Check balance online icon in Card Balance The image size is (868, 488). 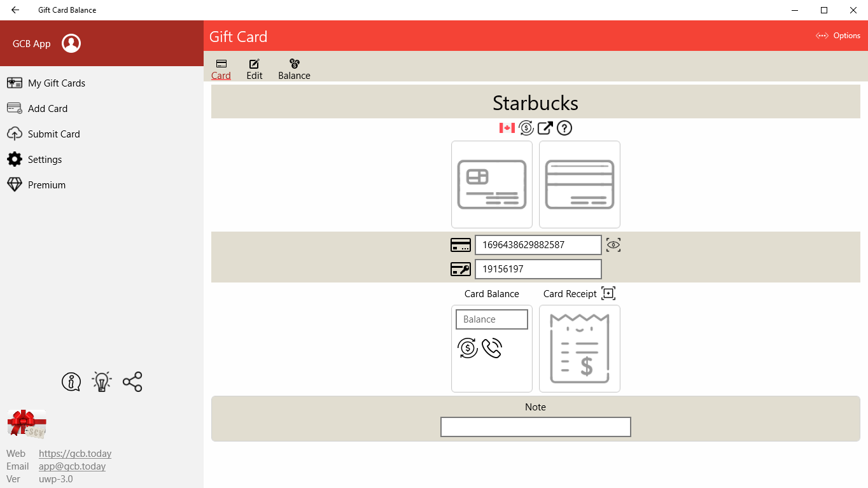pos(468,348)
